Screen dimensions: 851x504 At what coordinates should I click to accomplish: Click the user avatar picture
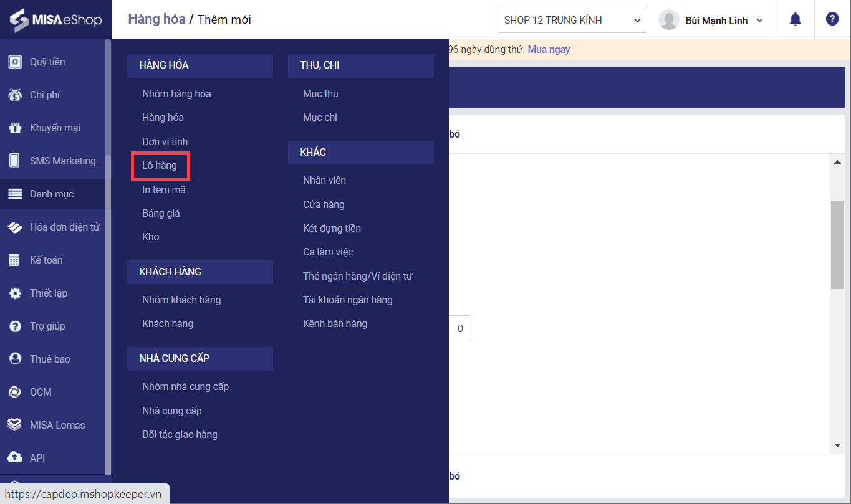coord(669,20)
